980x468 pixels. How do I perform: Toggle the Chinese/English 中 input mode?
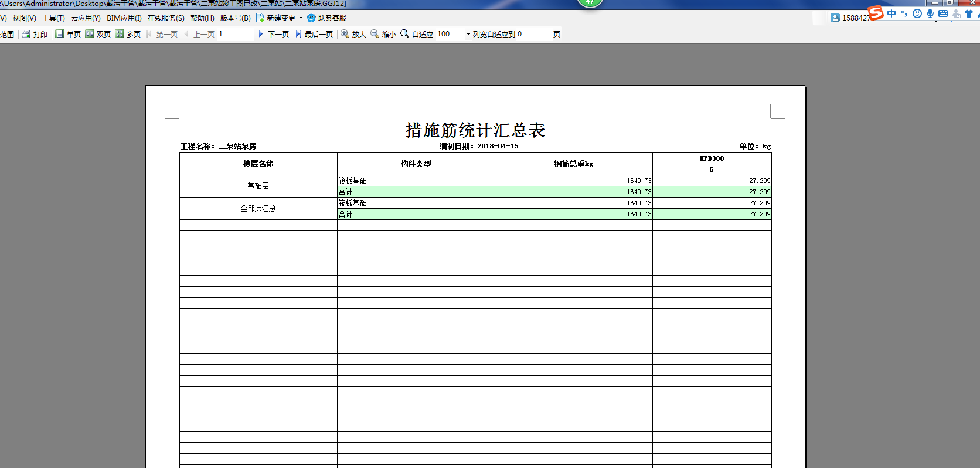pyautogui.click(x=891, y=13)
